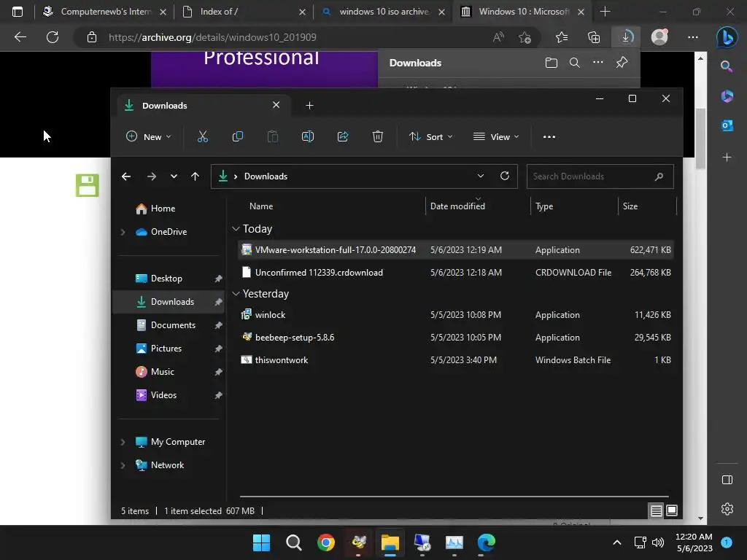Select Documents in navigation pane
Viewport: 747px width, 560px height.
169,325
